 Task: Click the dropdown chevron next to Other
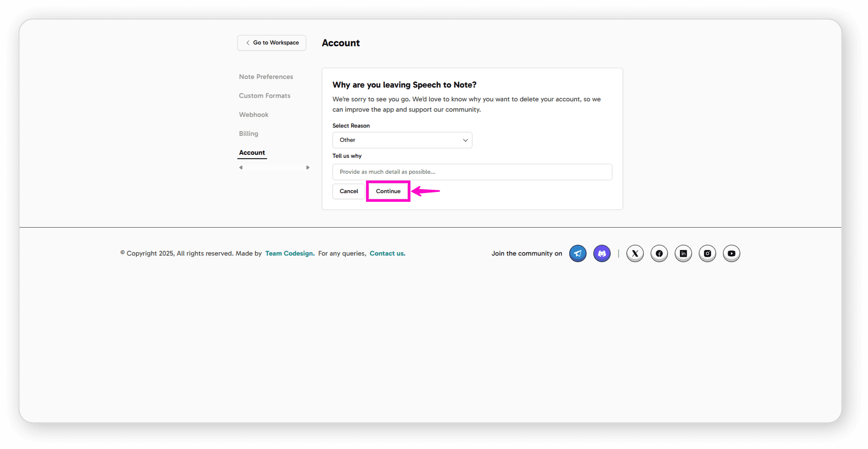coord(465,140)
